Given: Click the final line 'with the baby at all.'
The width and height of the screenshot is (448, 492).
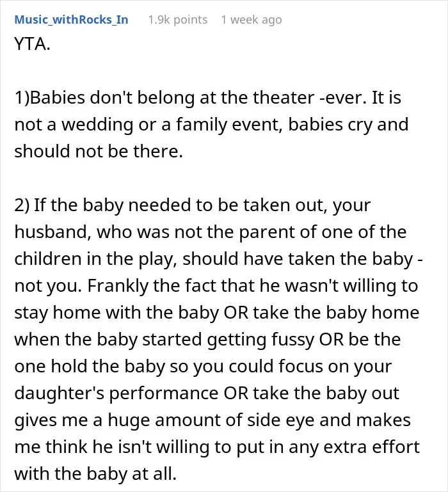Looking at the screenshot, I should click(x=95, y=474).
